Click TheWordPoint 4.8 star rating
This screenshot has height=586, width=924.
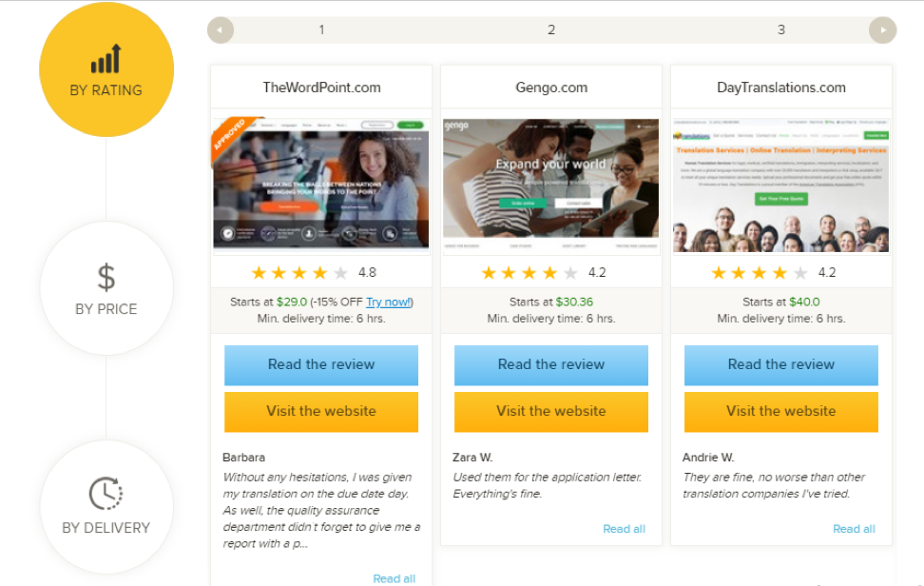[x=314, y=272]
